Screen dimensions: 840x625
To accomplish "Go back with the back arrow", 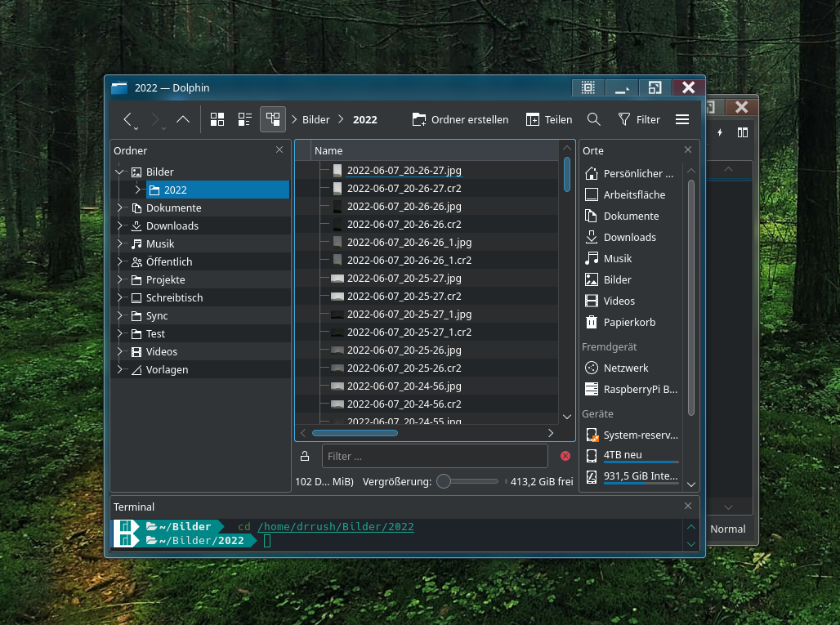I will click(x=127, y=119).
